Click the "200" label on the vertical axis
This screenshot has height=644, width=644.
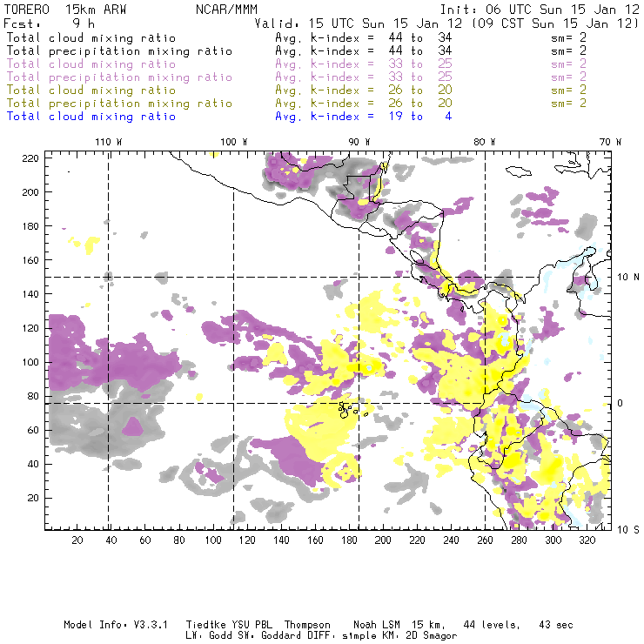(x=30, y=192)
